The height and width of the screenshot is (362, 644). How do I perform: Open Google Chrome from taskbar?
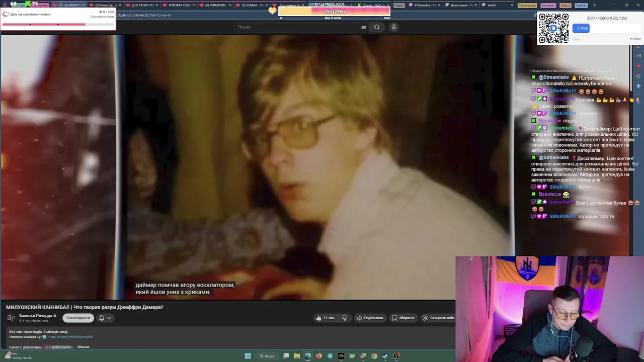pyautogui.click(x=374, y=356)
